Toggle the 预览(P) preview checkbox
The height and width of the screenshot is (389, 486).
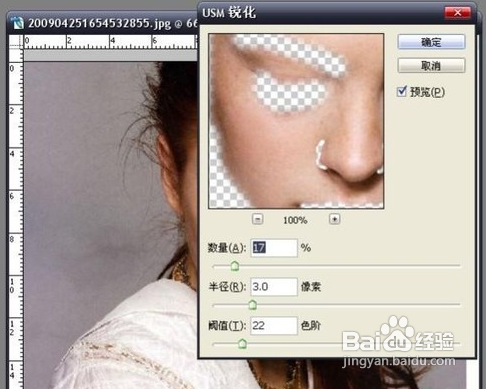click(x=402, y=91)
